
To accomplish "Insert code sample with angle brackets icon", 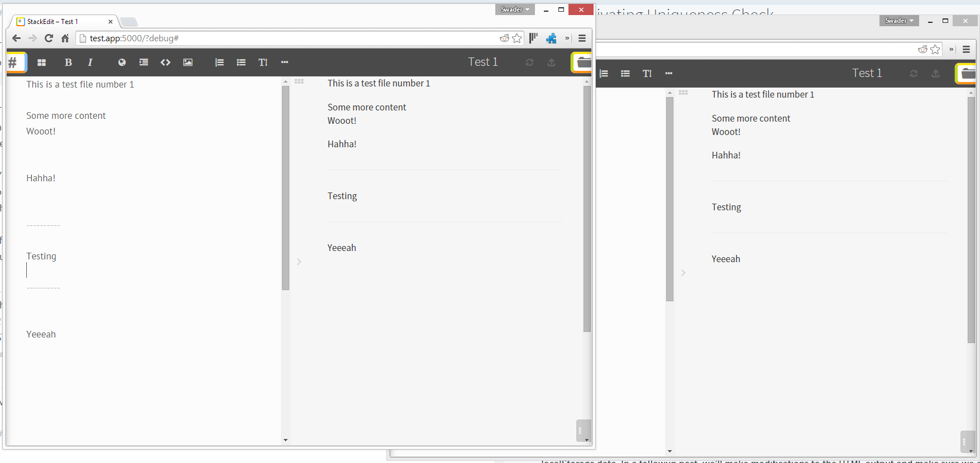I will pos(165,62).
